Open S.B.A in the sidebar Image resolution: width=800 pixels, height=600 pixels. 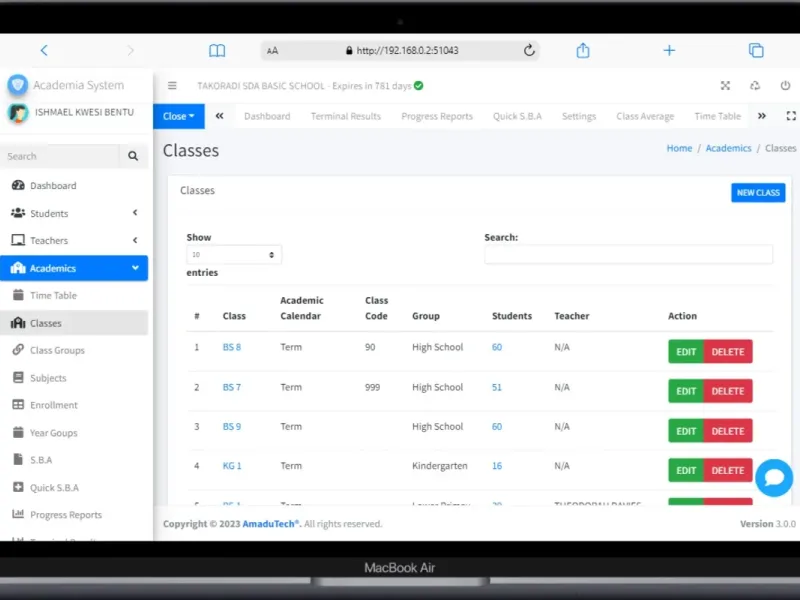pos(74,460)
